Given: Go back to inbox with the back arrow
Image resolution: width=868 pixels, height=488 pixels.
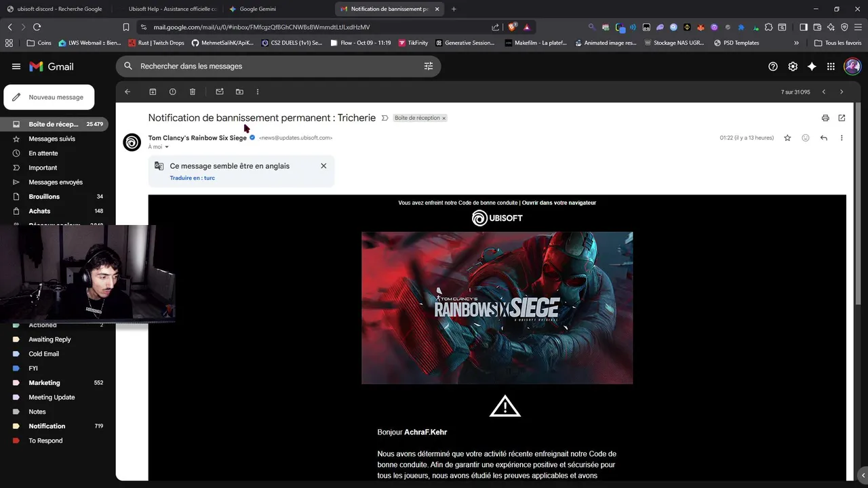Looking at the screenshot, I should click(x=127, y=91).
